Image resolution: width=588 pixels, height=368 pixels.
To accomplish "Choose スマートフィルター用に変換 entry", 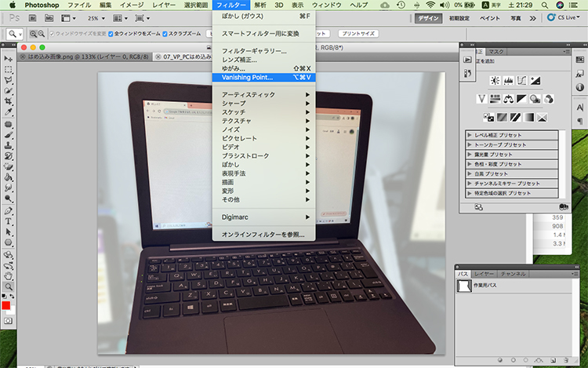I will click(x=263, y=34).
